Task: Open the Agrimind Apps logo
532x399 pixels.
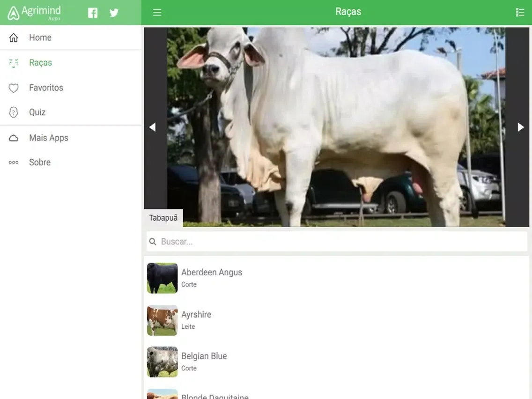Action: coord(34,13)
